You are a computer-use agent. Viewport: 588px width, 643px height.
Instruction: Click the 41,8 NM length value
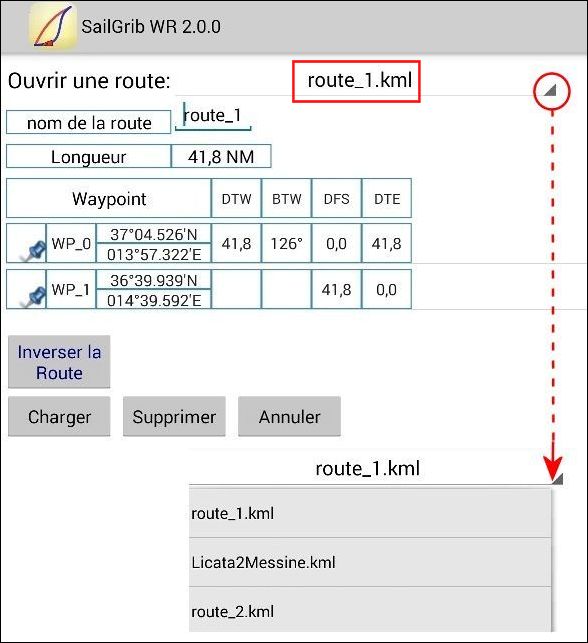(221, 156)
